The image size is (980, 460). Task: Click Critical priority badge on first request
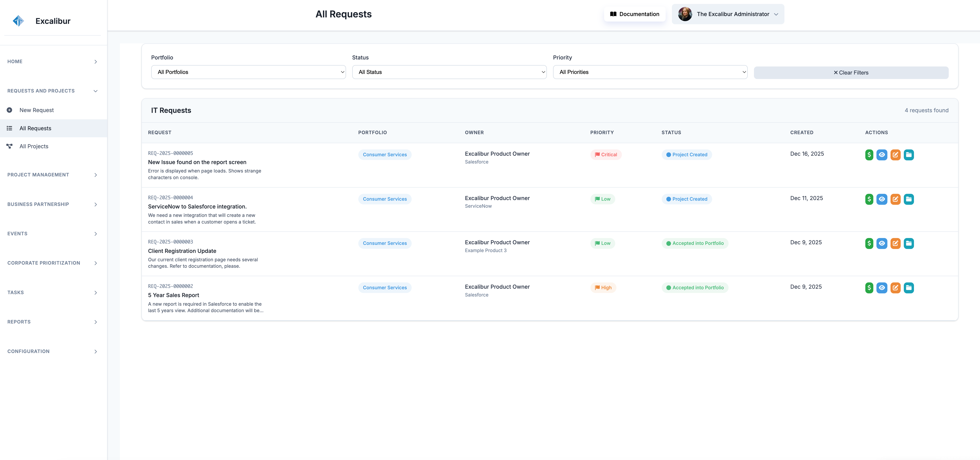pos(606,155)
